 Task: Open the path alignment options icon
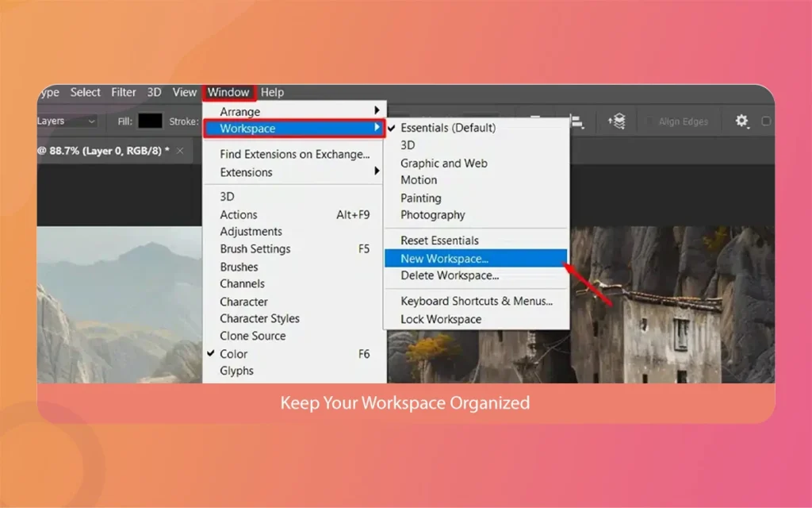tap(576, 121)
